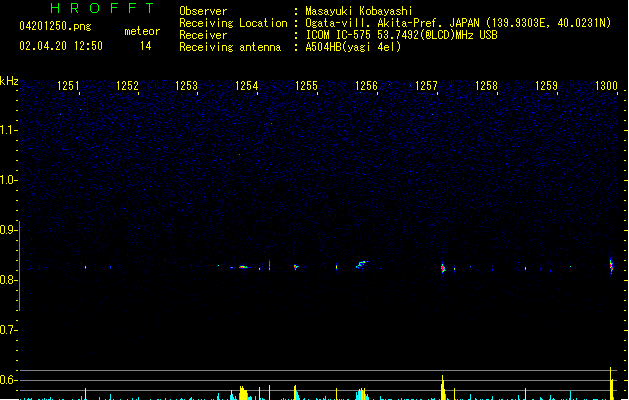Click the 1252 time marker
Image resolution: width=629 pixels, height=400 pixels.
click(x=127, y=86)
